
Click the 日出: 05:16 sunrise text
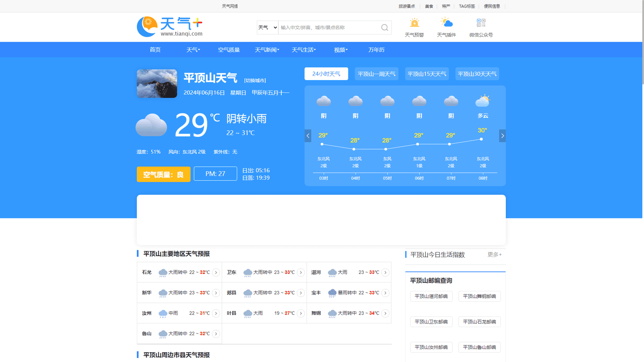(256, 171)
